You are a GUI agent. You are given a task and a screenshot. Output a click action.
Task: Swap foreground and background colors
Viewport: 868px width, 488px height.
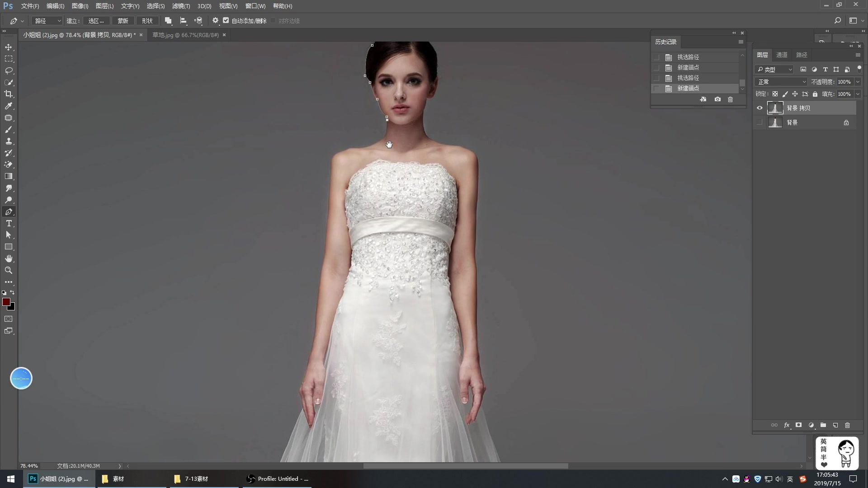point(12,293)
